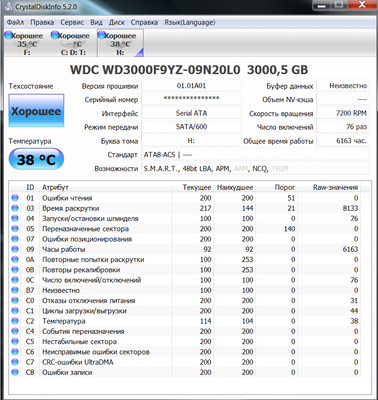
Task: Click status icon for 0A Повторные попытки раскрутки
Action: pos(15,260)
